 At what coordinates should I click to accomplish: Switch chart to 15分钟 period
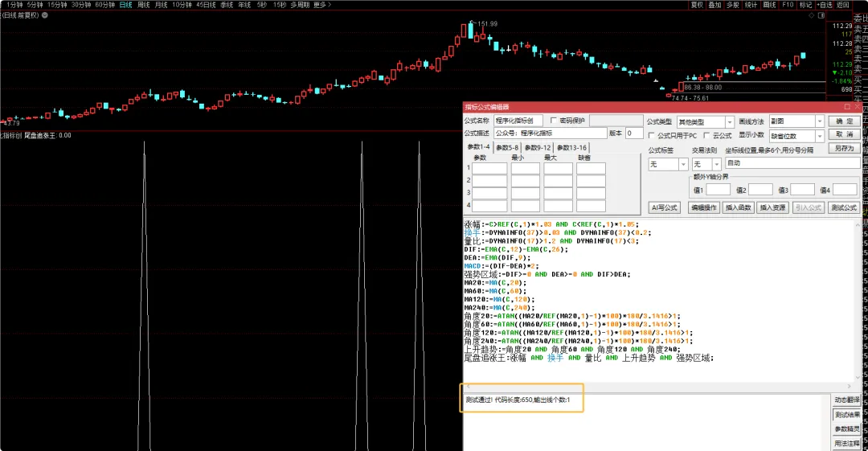tap(57, 5)
